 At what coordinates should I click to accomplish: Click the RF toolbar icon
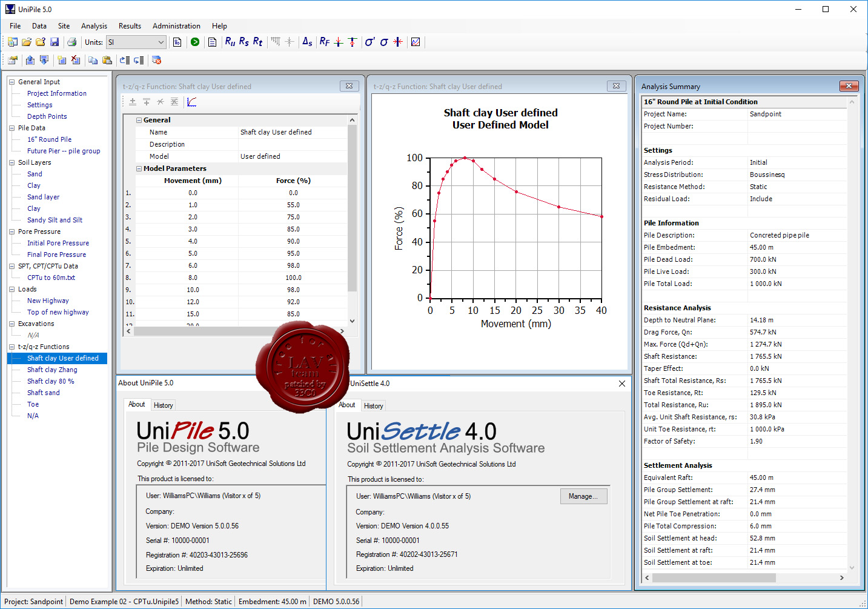pyautogui.click(x=325, y=42)
